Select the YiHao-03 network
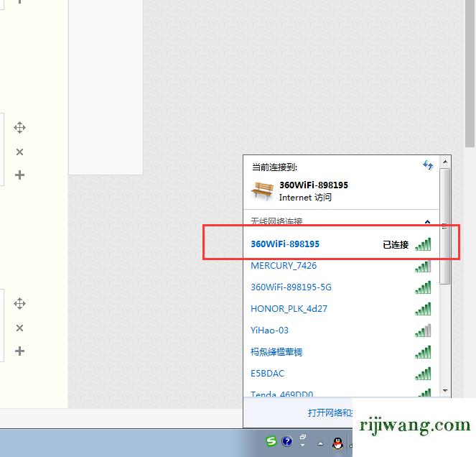Screen dimensions: 476x457 pyautogui.click(x=341, y=331)
